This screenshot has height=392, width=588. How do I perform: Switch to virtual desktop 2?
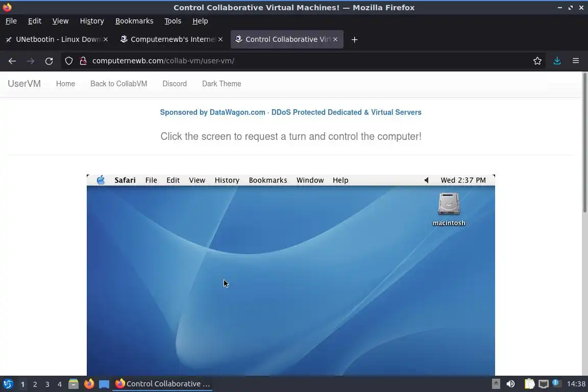(35, 384)
